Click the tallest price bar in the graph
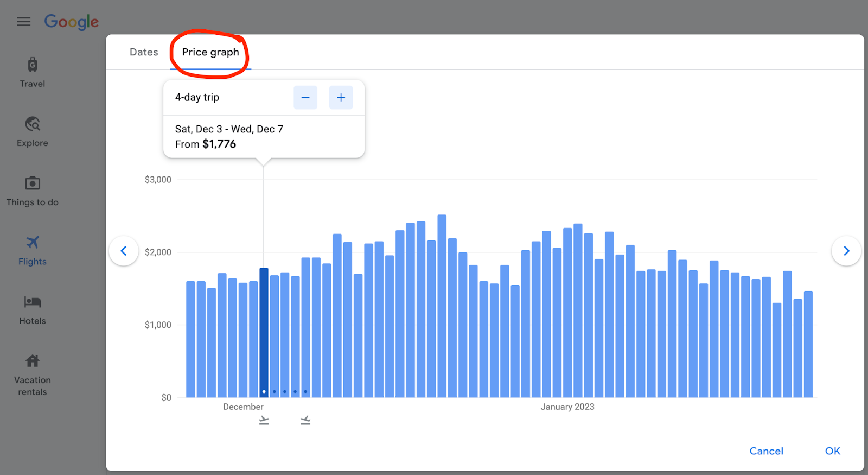 (x=442, y=306)
